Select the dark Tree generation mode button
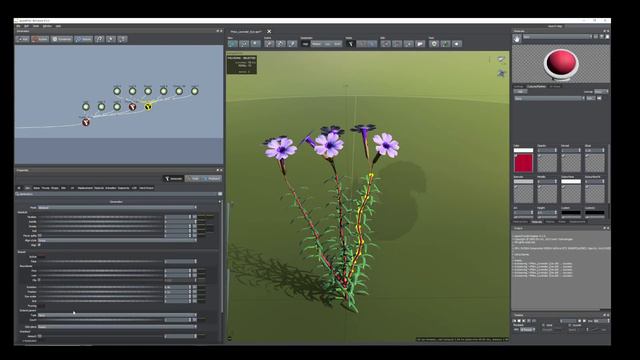This screenshot has width=640, height=360. tap(305, 44)
